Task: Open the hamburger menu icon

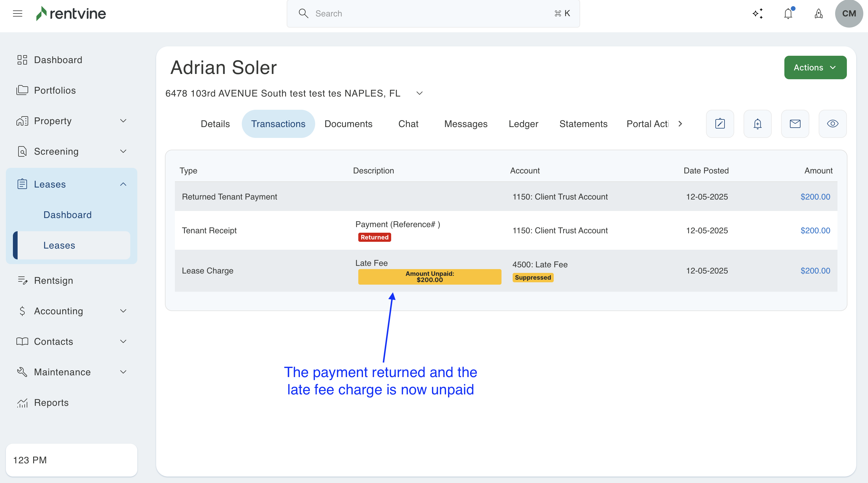Action: click(18, 13)
